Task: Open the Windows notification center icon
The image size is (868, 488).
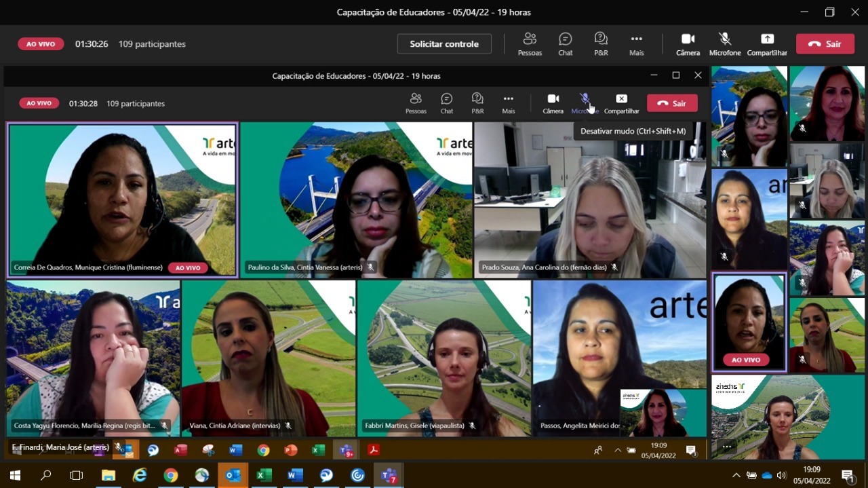Action: pyautogui.click(x=847, y=475)
